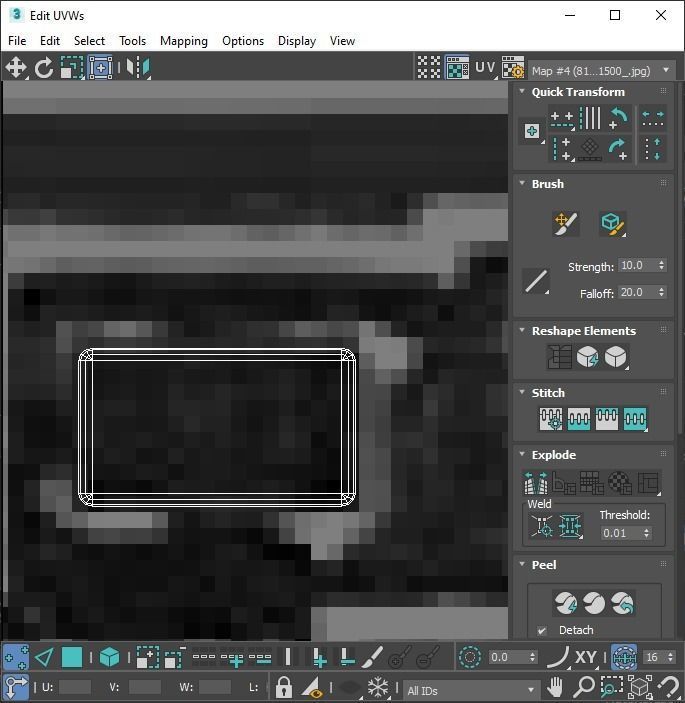
Task: Click the Weld Selected Subobject icon
Action: 570,525
